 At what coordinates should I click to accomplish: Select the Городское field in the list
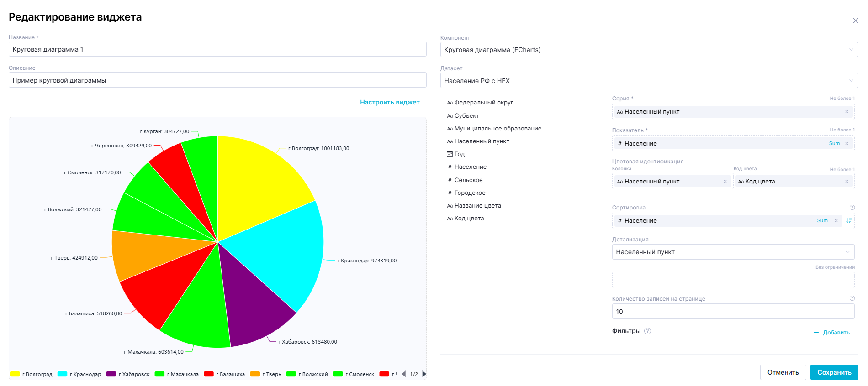[x=469, y=193]
